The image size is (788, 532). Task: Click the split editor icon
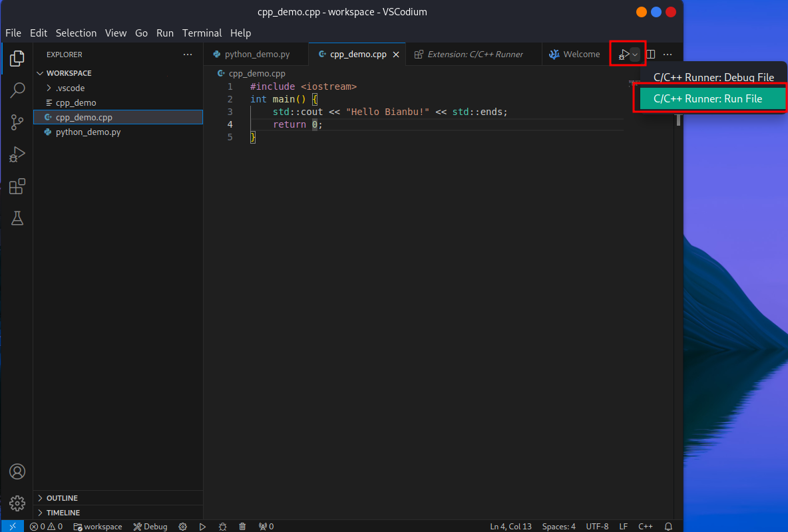650,55
